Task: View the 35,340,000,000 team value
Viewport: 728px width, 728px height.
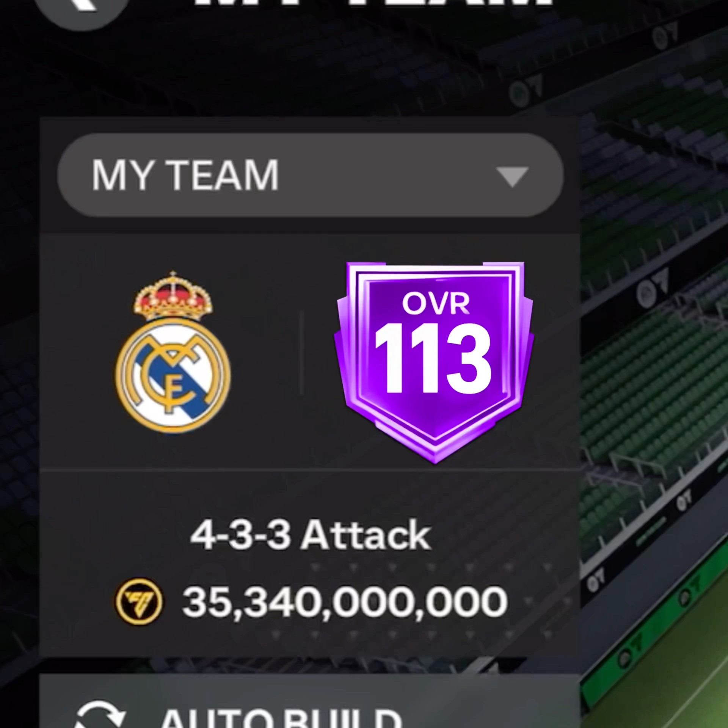Action: pyautogui.click(x=344, y=602)
